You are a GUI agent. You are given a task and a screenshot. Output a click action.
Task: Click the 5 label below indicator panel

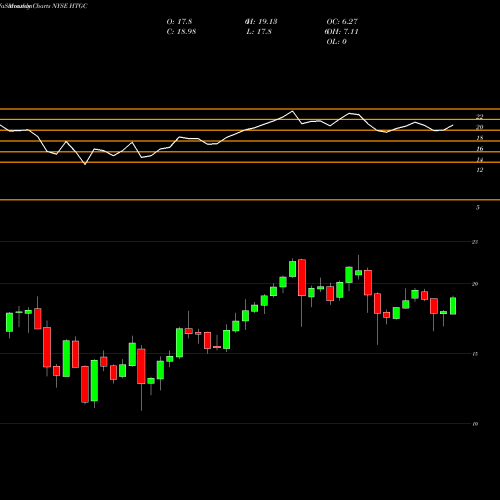[x=478, y=208]
